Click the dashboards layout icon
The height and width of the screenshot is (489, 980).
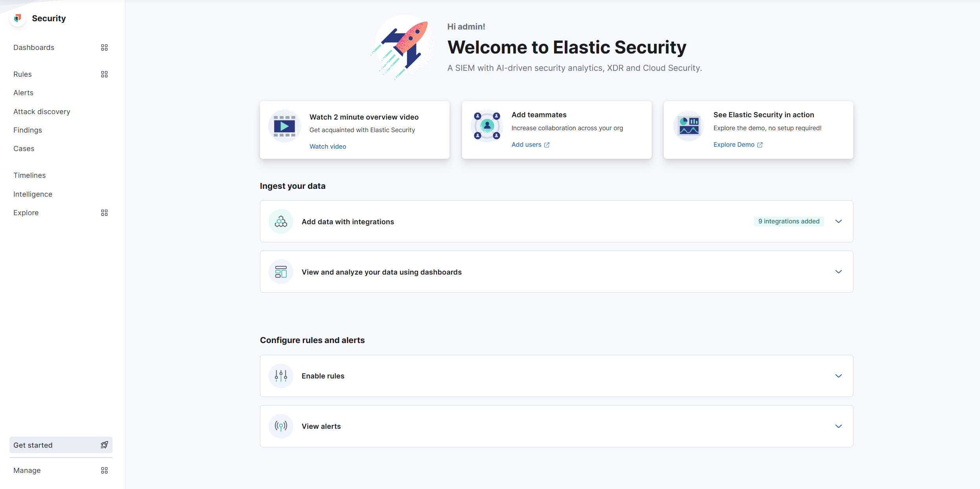click(281, 272)
